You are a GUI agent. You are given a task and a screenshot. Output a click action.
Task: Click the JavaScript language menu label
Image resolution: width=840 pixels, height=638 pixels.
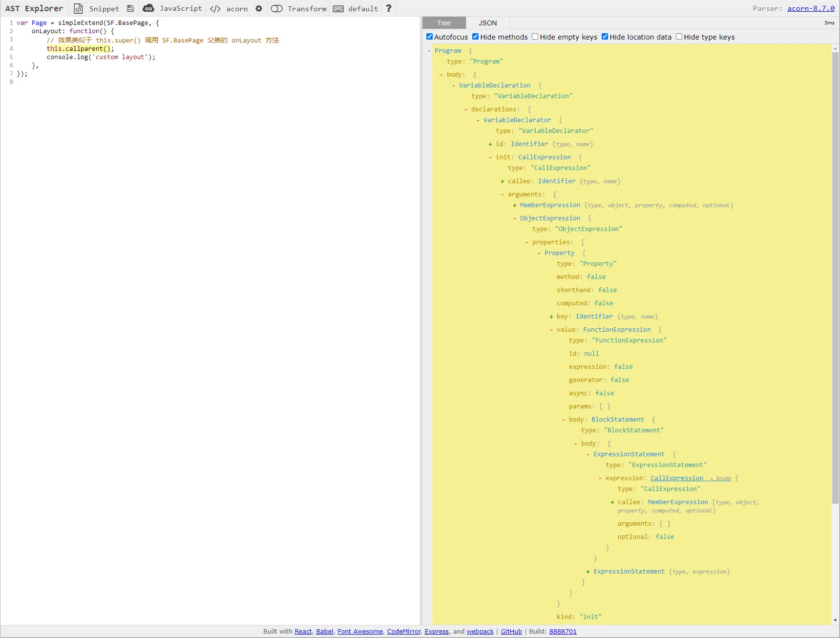181,8
